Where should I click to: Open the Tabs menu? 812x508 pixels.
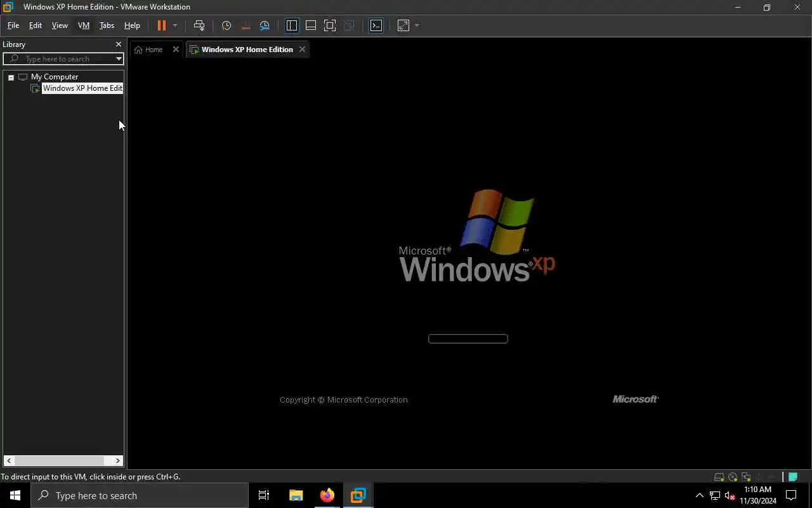pos(107,25)
